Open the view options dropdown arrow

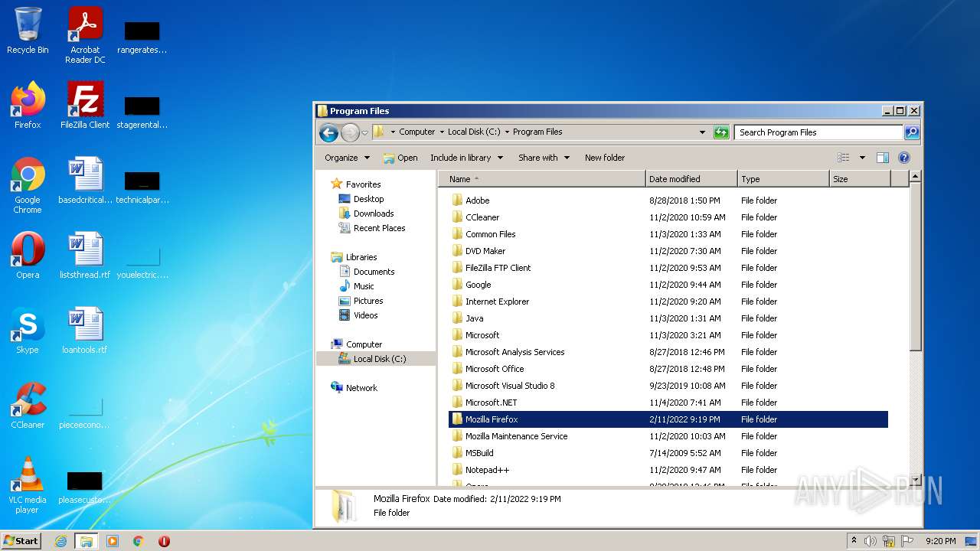tap(862, 158)
